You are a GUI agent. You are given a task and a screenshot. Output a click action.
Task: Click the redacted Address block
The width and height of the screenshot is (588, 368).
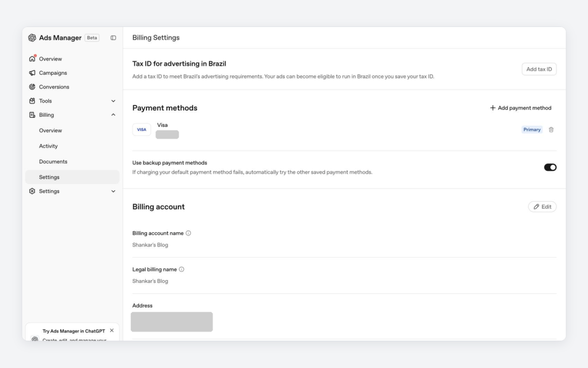point(172,322)
